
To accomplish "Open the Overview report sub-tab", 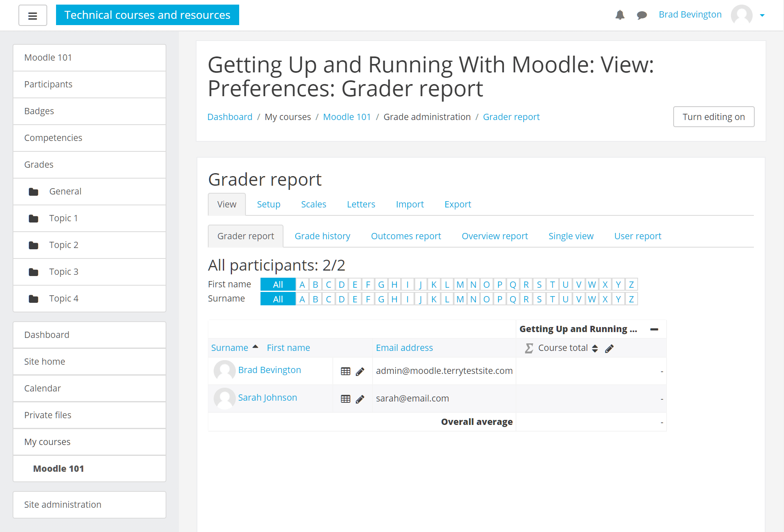I will [495, 236].
